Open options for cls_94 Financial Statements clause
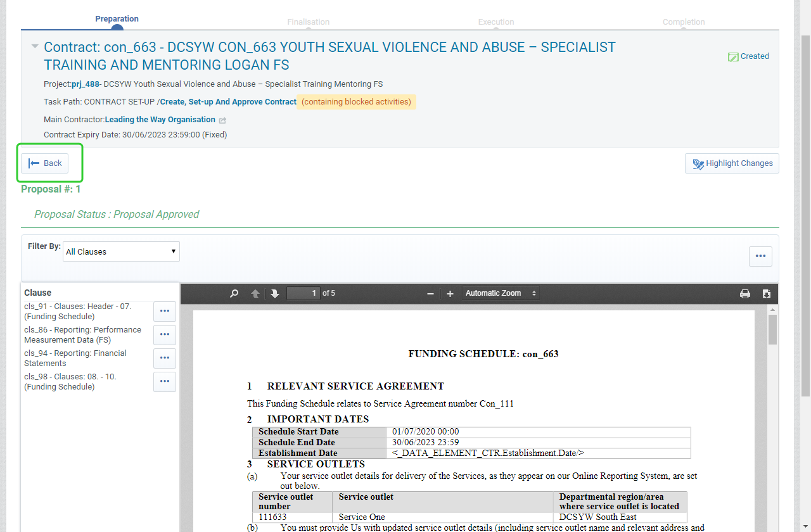Image resolution: width=811 pixels, height=532 pixels. pos(165,358)
